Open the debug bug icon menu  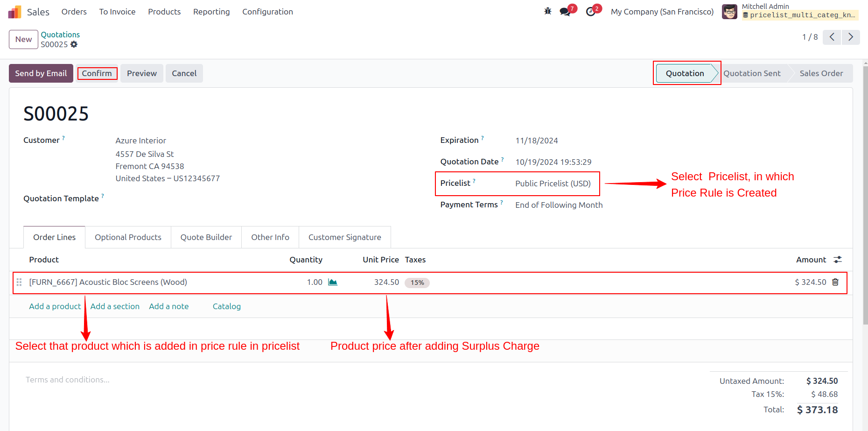(548, 11)
